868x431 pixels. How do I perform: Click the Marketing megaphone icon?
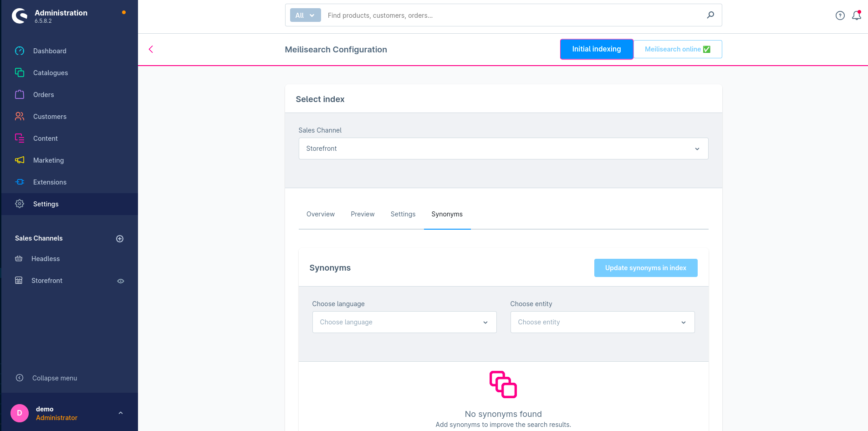tap(20, 160)
